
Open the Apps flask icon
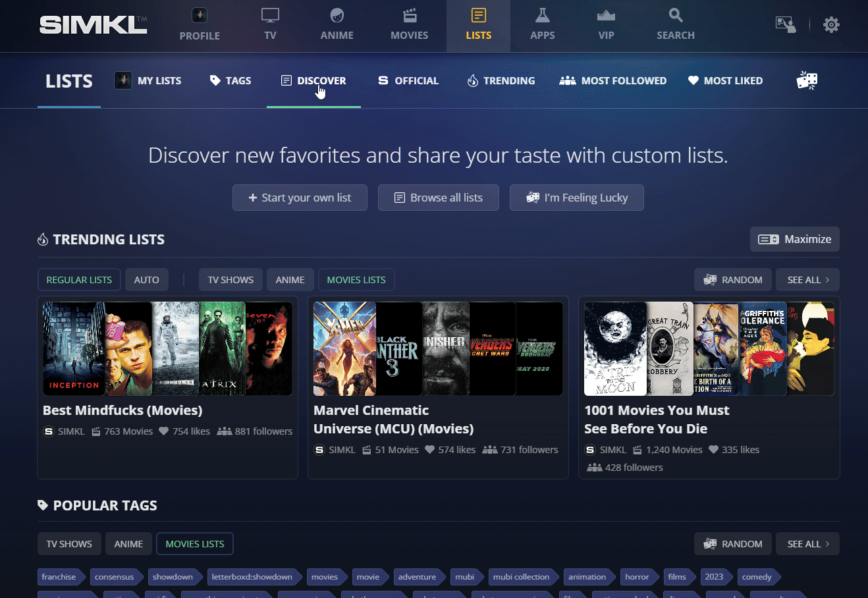point(542,25)
